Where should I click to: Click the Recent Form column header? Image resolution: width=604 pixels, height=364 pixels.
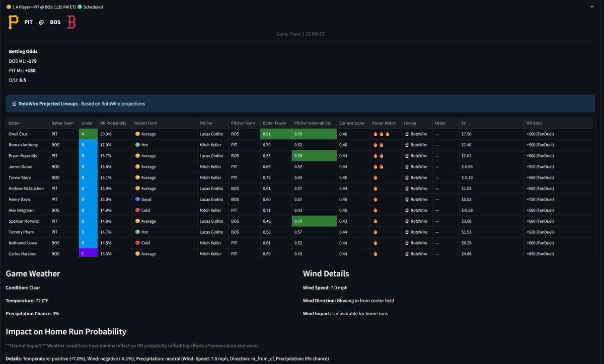click(164, 123)
